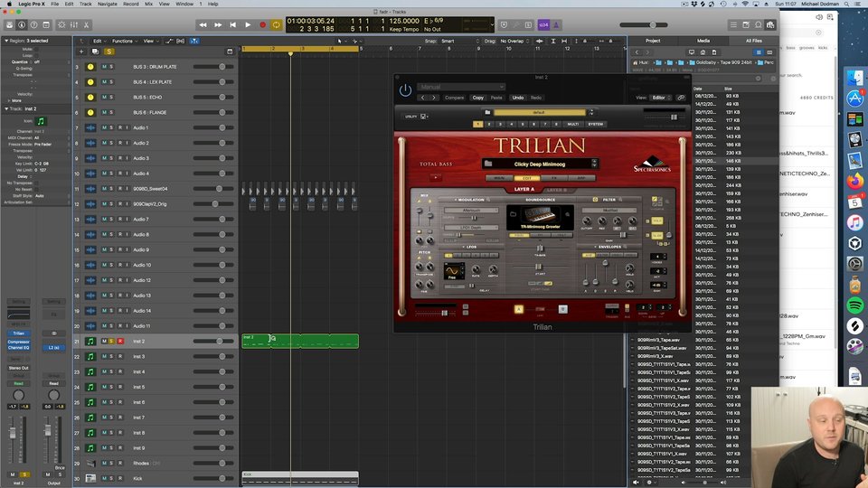This screenshot has width=868, height=488.
Task: Switch to the Project tab in the browser
Action: coord(653,41)
